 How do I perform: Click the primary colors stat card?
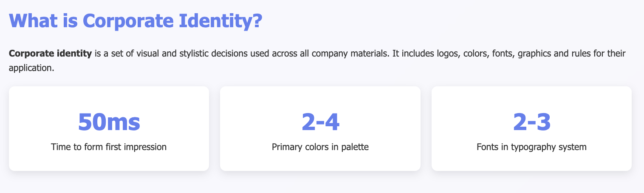pyautogui.click(x=320, y=129)
